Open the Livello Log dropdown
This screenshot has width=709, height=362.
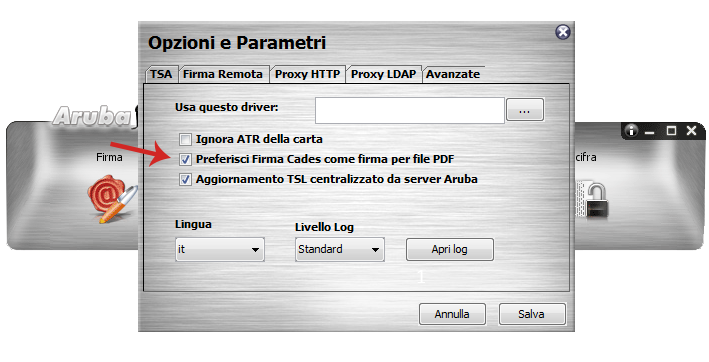tap(340, 249)
